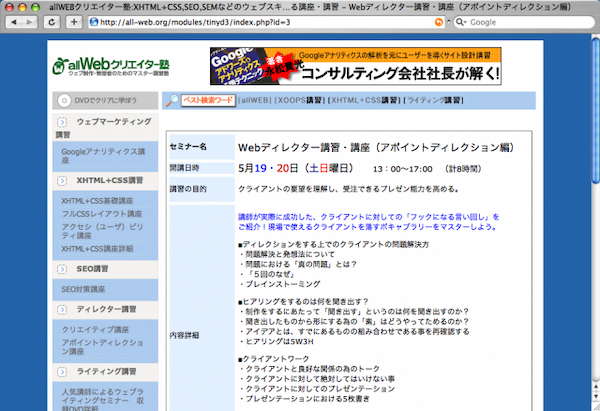Open the allWEB search keyword link

[255, 100]
